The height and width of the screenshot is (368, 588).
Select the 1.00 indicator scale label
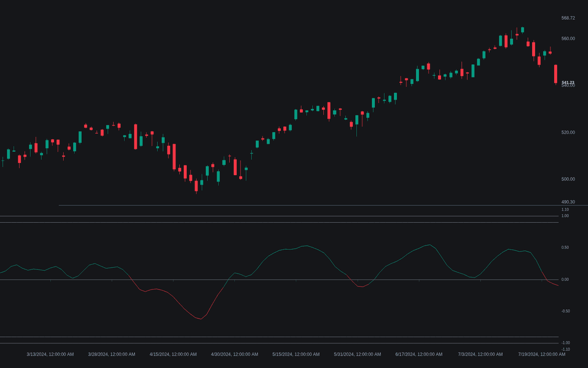click(x=565, y=216)
